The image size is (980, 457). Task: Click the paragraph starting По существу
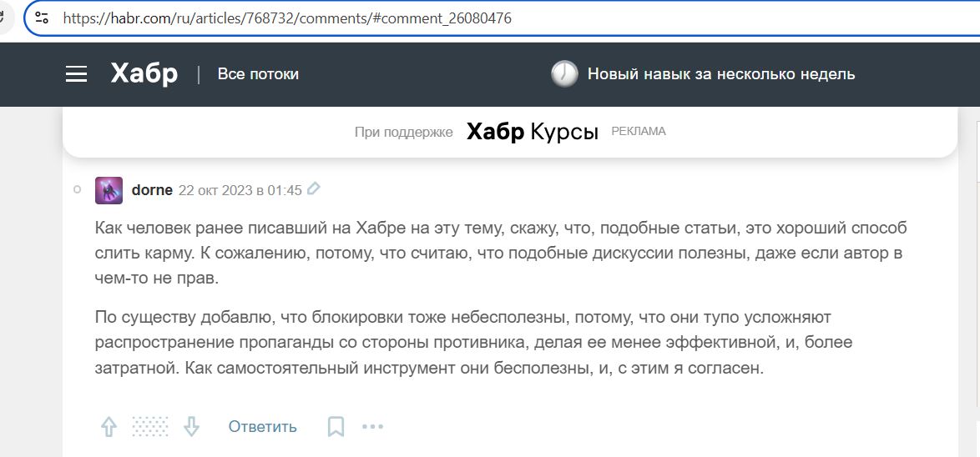click(474, 343)
